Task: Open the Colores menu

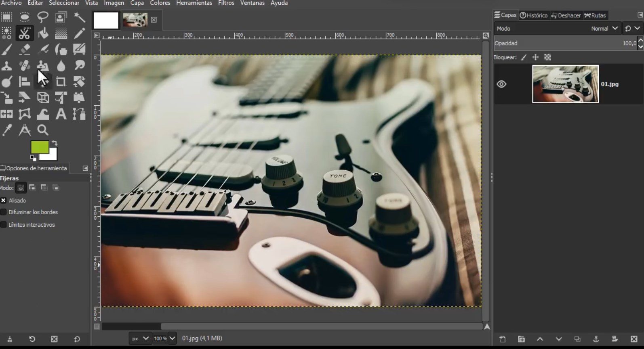Action: point(160,3)
